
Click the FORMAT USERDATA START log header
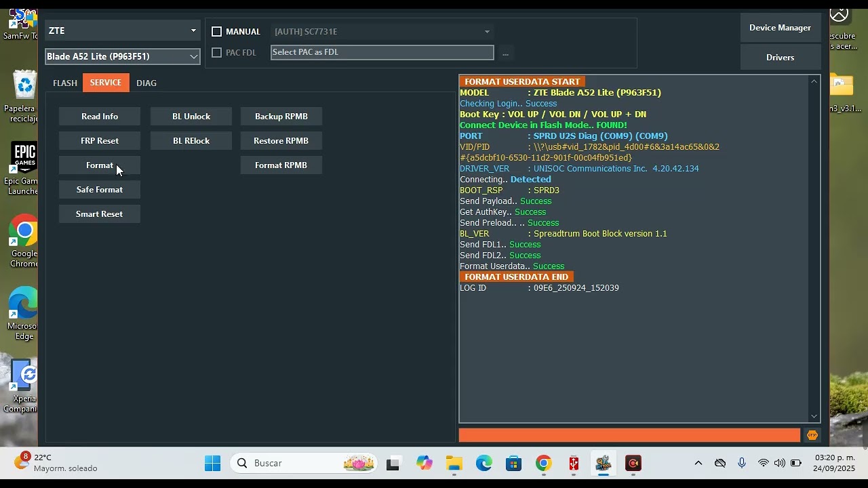pos(522,82)
